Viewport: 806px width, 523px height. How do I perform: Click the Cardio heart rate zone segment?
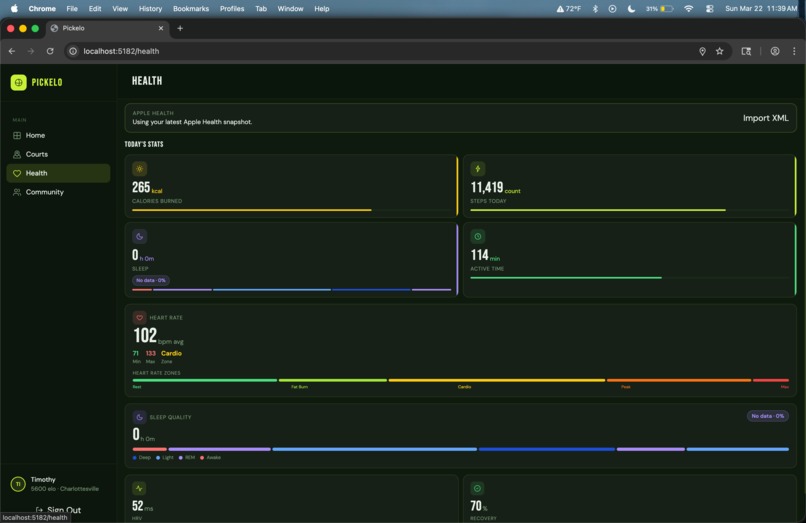tap(497, 380)
